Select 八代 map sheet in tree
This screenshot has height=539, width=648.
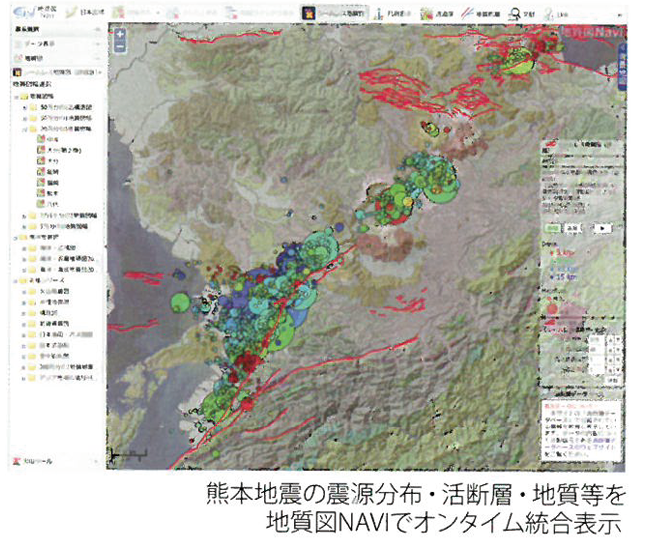tap(53, 204)
